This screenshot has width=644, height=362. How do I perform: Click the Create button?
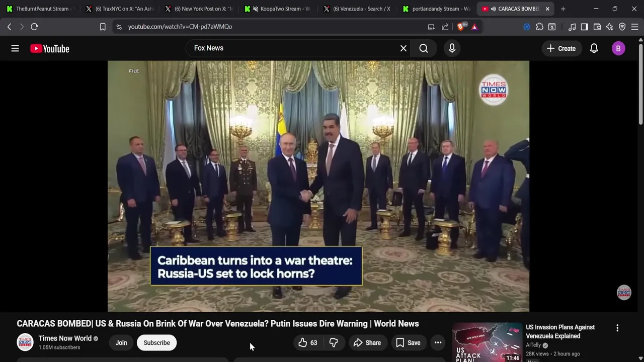(x=561, y=48)
